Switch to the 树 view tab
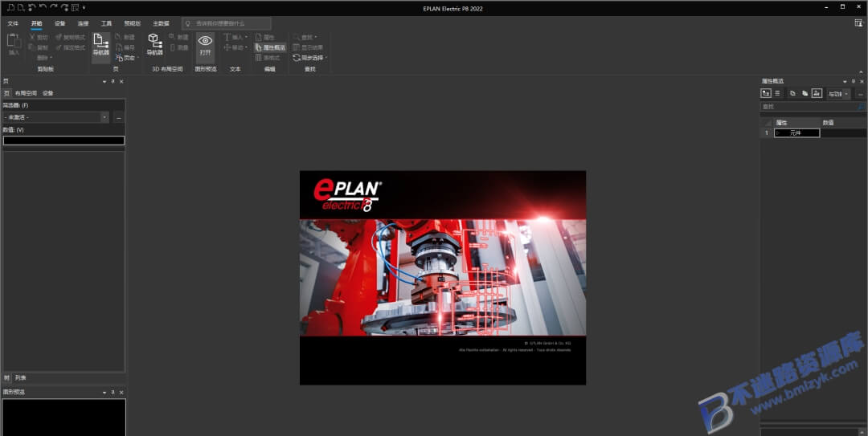 click(x=6, y=378)
